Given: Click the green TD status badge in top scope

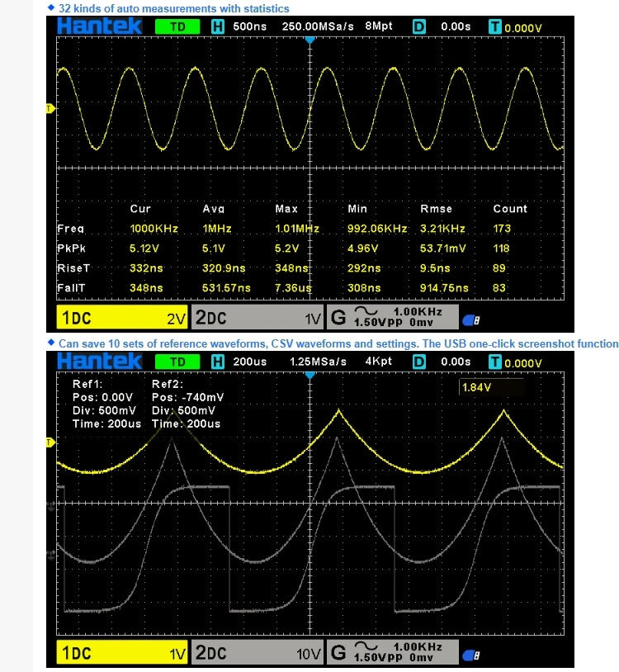Looking at the screenshot, I should [x=177, y=26].
